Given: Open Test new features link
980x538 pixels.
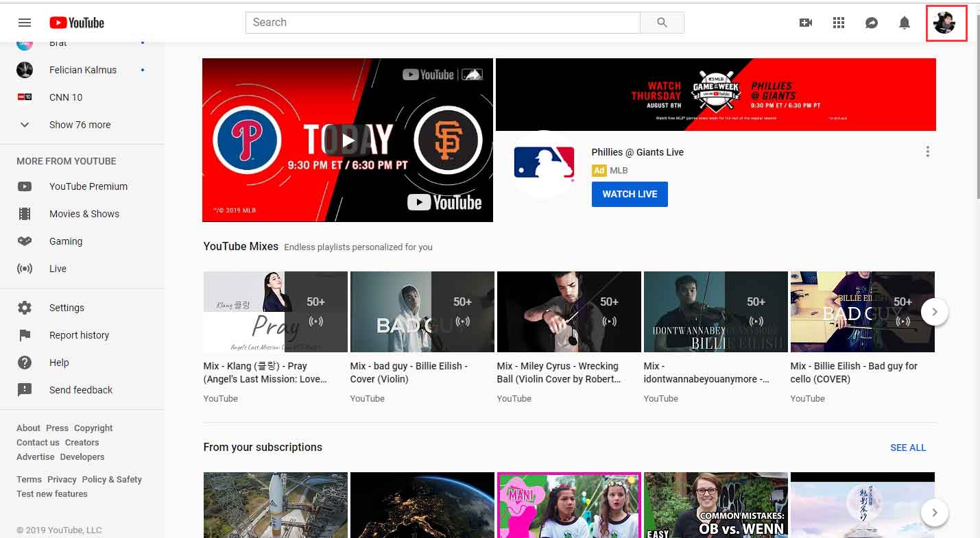Looking at the screenshot, I should point(52,493).
